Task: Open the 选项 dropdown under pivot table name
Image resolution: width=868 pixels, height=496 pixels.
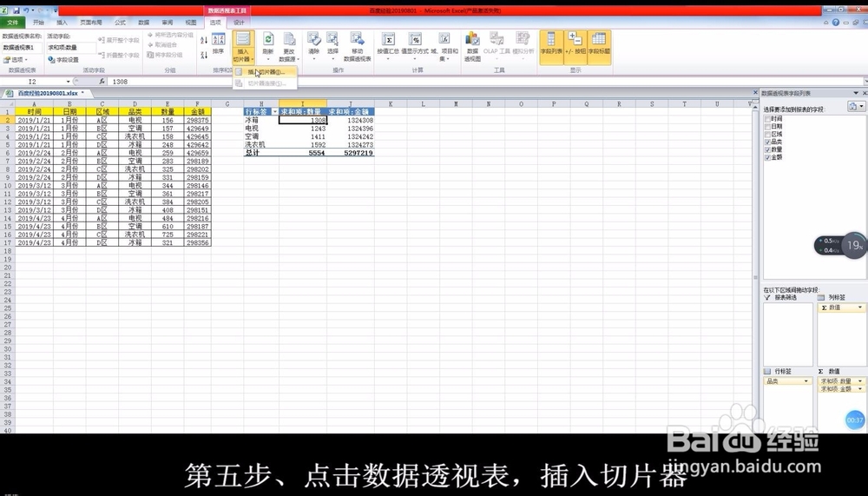Action: [x=16, y=59]
